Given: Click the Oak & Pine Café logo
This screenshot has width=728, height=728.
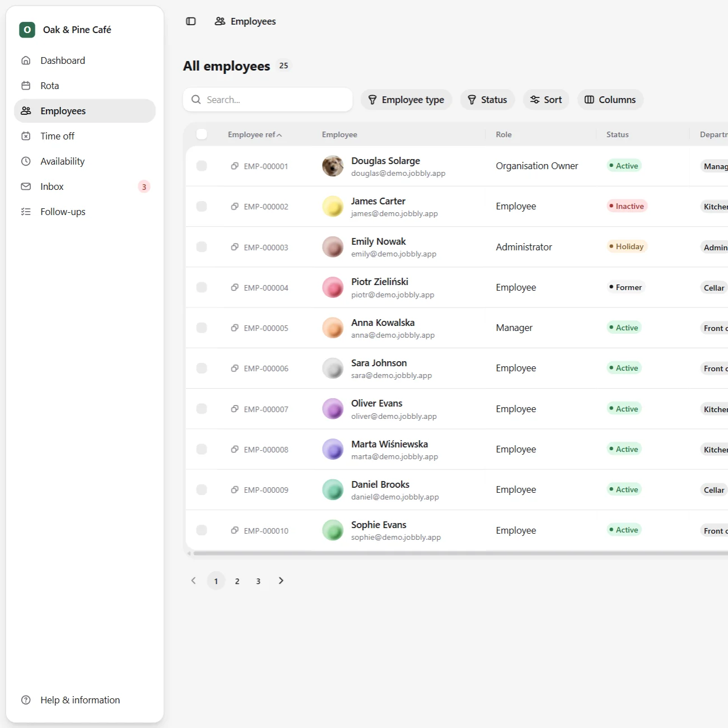Looking at the screenshot, I should click(27, 30).
